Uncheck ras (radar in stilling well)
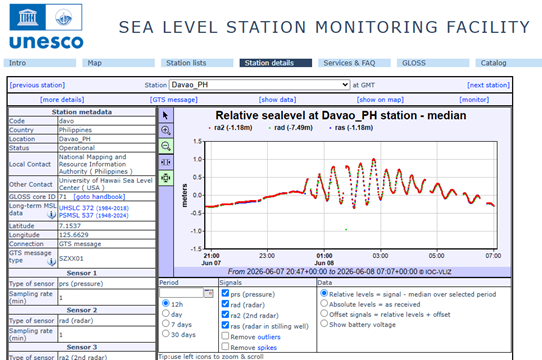 click(x=225, y=325)
